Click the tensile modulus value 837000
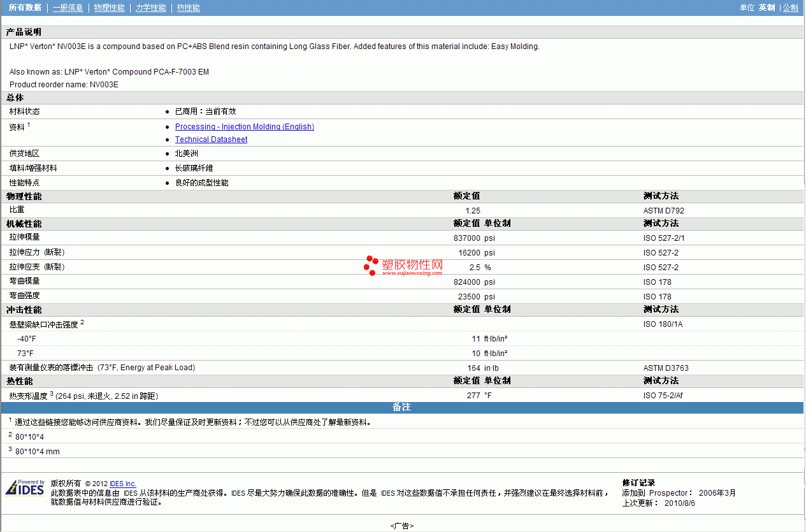806x532 pixels. pos(467,238)
